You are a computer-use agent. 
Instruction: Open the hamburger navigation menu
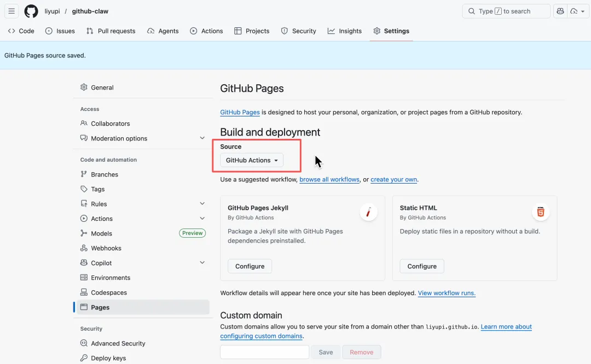(x=11, y=11)
